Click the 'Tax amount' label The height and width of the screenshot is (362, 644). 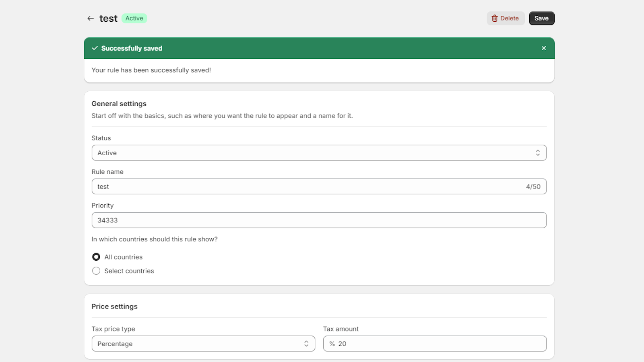click(341, 329)
